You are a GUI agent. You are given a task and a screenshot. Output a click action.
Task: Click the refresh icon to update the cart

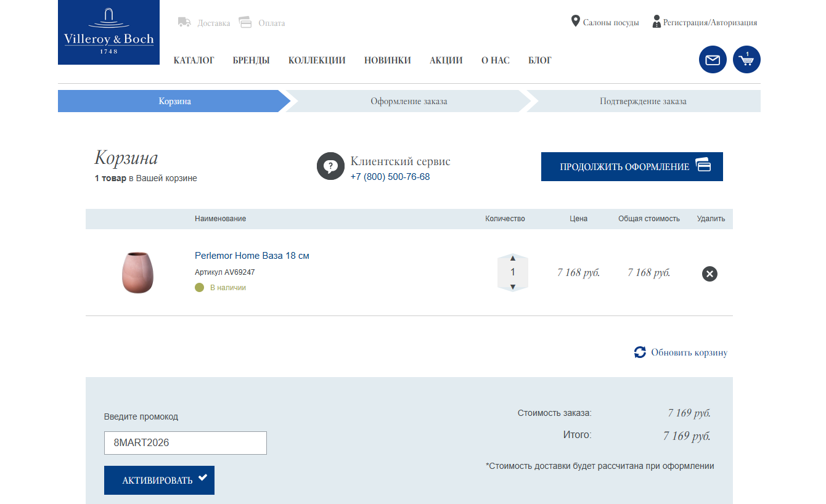(639, 352)
